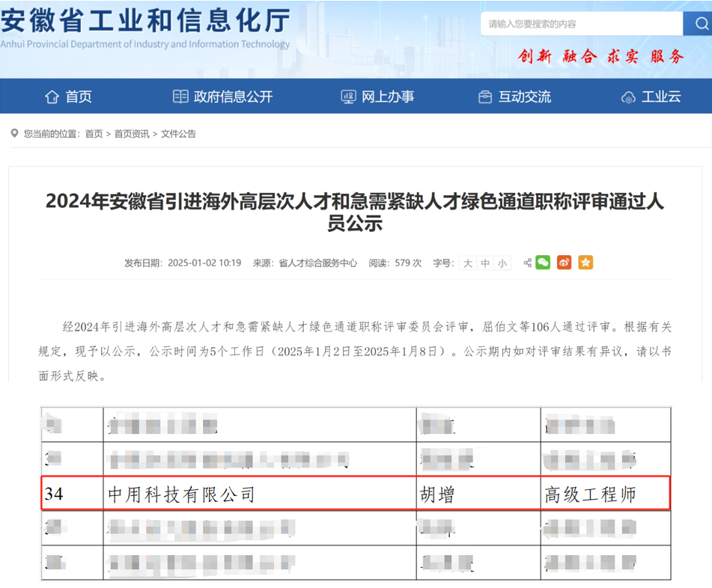Click the home icon beside 首页
Viewport: 712px width, 588px height.
click(51, 96)
